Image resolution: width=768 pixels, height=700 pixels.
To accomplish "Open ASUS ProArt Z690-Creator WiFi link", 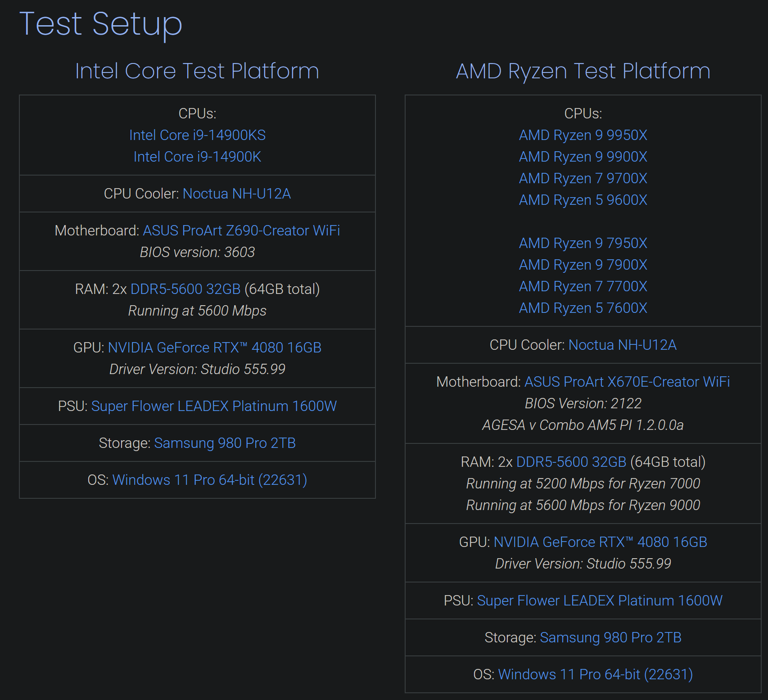I will coord(241,230).
